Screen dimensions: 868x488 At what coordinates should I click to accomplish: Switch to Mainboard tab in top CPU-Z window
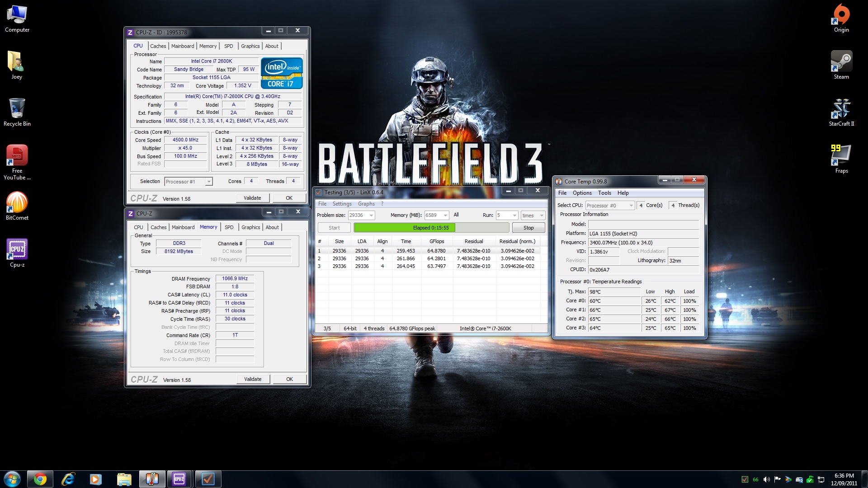183,46
